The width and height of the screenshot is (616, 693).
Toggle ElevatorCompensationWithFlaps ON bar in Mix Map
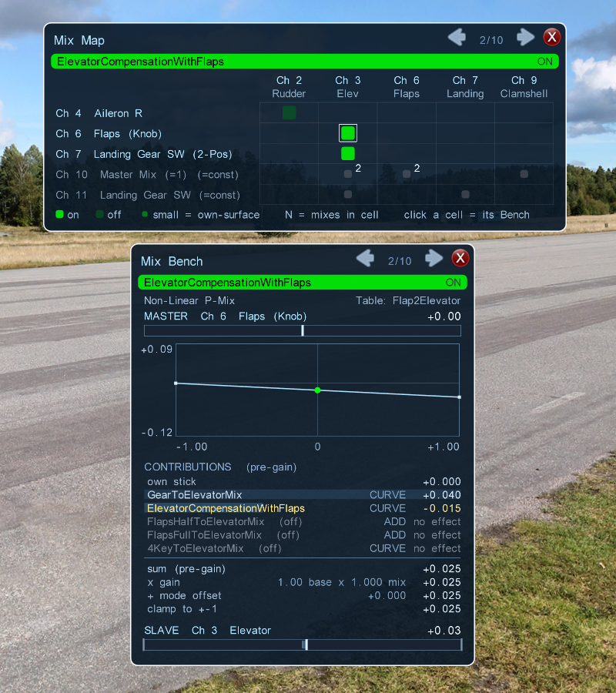pos(305,62)
